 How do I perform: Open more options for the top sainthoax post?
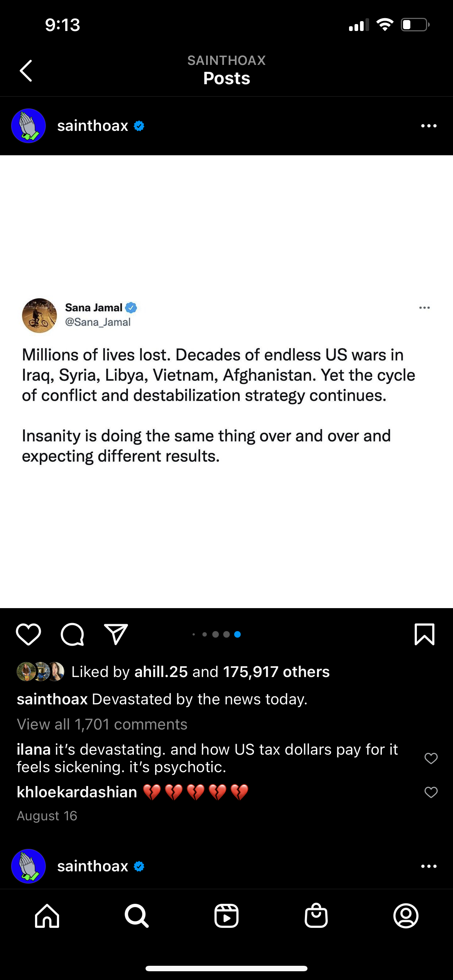[x=429, y=126]
